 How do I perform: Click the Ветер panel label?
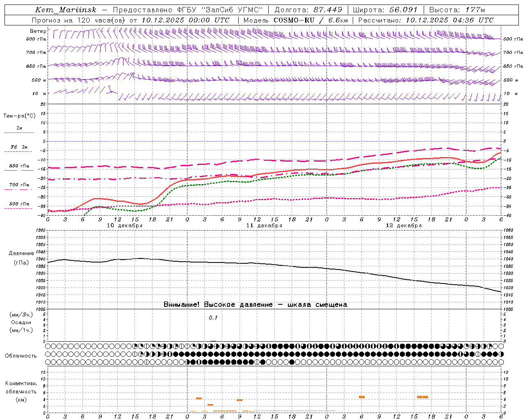point(38,31)
